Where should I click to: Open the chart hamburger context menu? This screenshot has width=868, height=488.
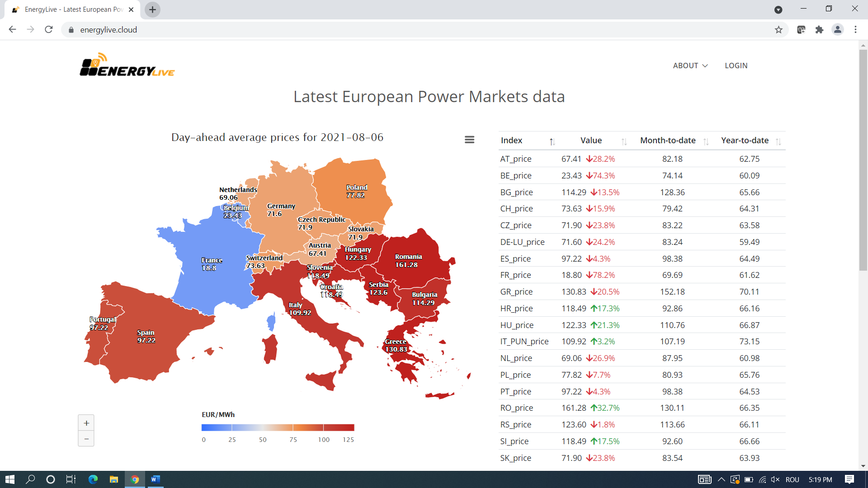coord(469,140)
